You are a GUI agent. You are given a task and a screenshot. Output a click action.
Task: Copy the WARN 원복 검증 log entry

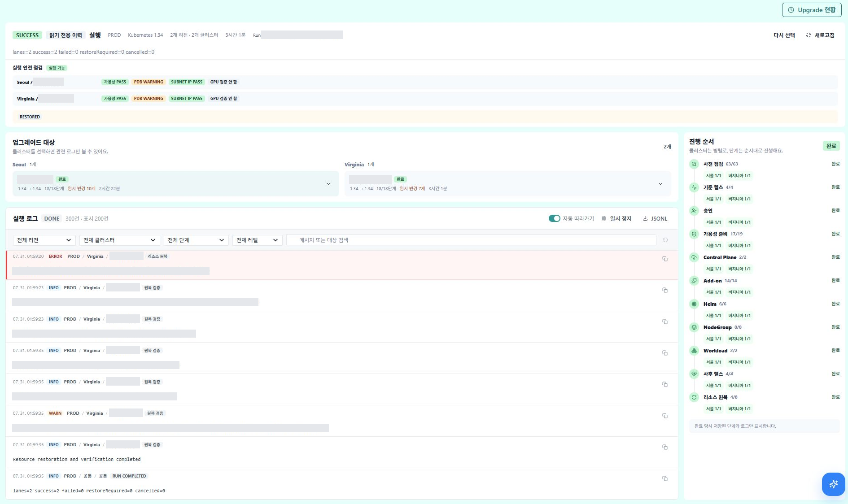pos(665,416)
